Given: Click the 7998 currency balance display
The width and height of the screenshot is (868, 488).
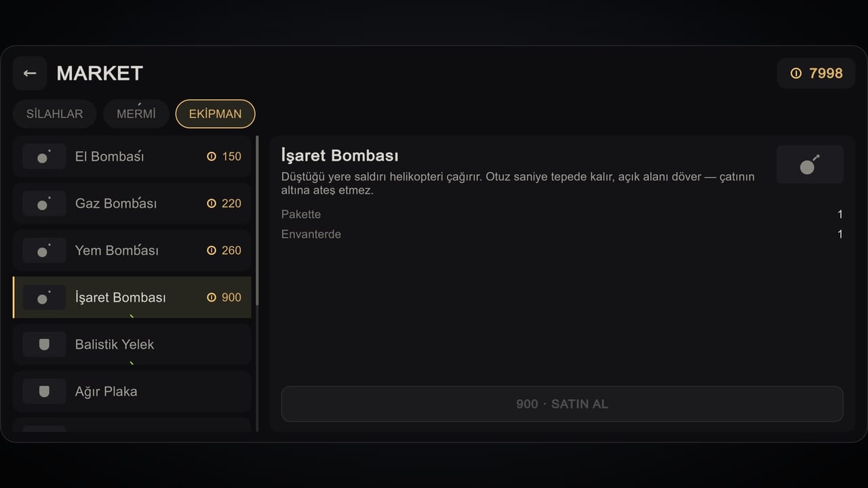Looking at the screenshot, I should [816, 73].
